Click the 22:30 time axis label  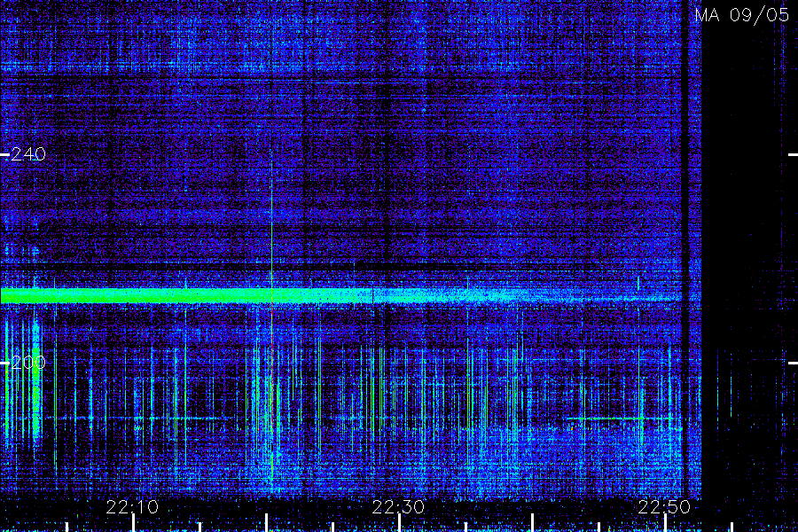(x=398, y=507)
